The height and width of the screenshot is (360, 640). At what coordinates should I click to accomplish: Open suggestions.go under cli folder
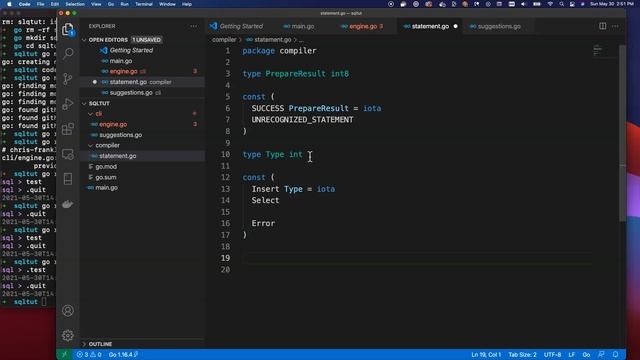[x=142, y=135]
